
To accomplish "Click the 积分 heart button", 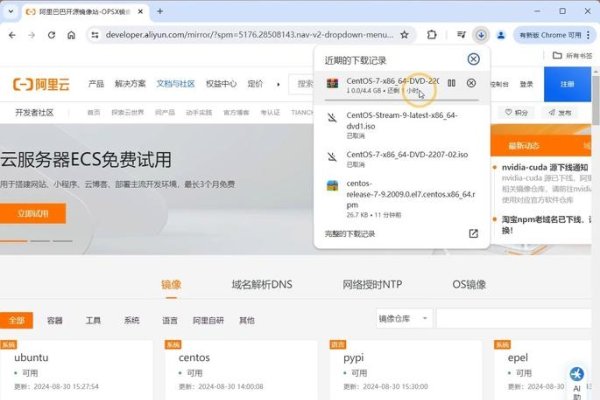I will click(517, 113).
